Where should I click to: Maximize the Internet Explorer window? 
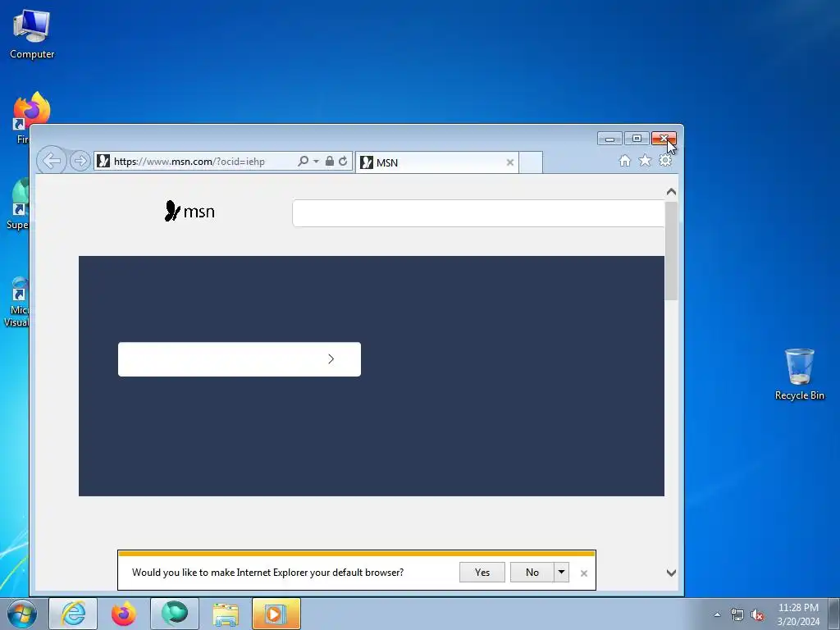[637, 139]
